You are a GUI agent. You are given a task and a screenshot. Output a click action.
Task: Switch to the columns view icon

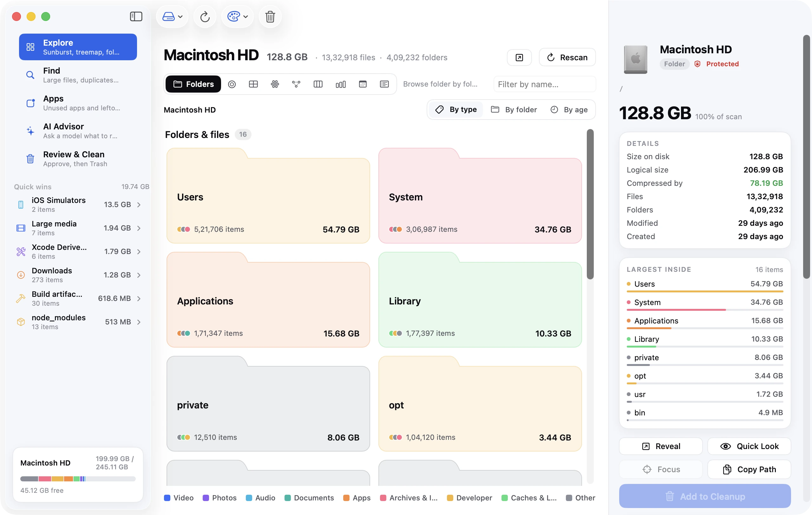318,84
